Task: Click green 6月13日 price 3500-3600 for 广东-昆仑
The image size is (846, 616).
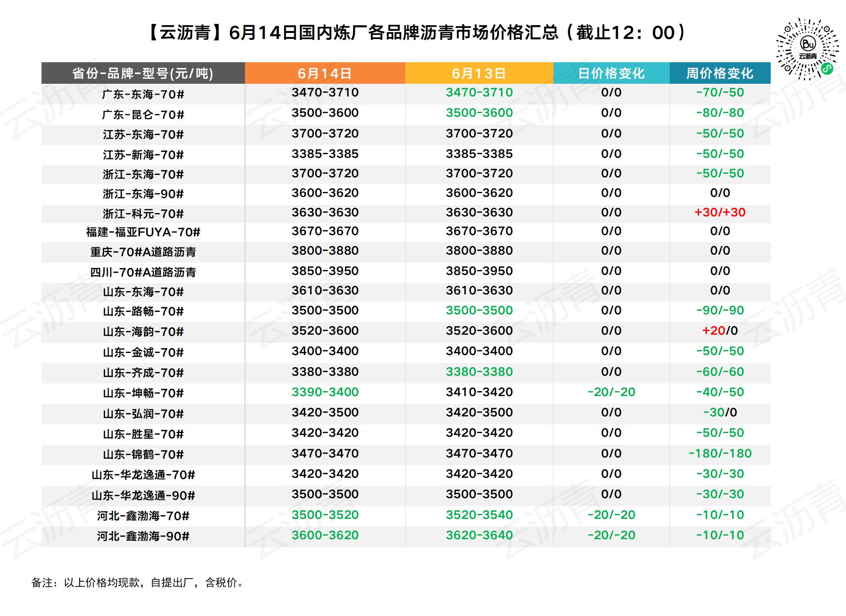Action: (x=479, y=113)
